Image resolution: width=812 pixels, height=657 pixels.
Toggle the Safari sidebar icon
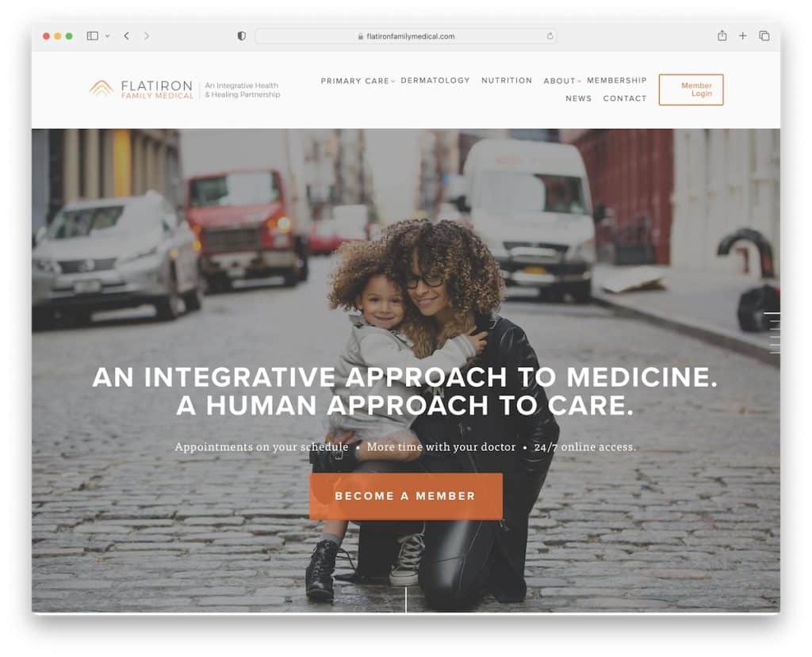tap(93, 36)
